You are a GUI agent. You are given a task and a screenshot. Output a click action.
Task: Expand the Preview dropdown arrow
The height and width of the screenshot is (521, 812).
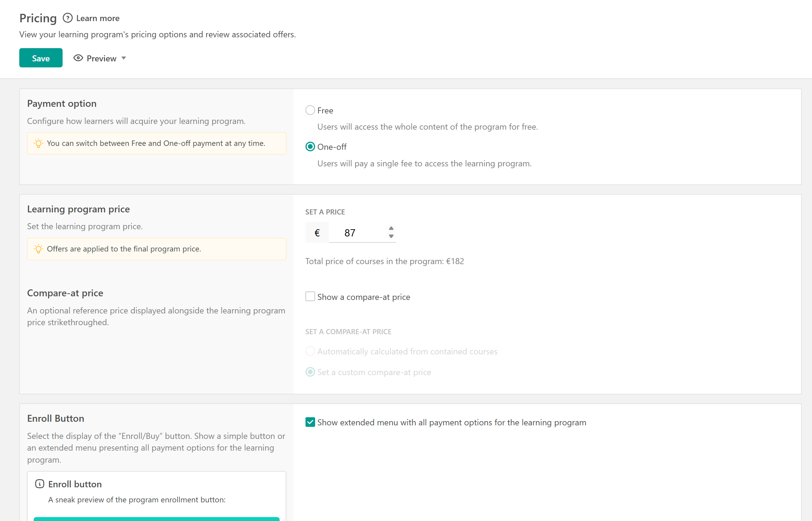click(x=124, y=58)
